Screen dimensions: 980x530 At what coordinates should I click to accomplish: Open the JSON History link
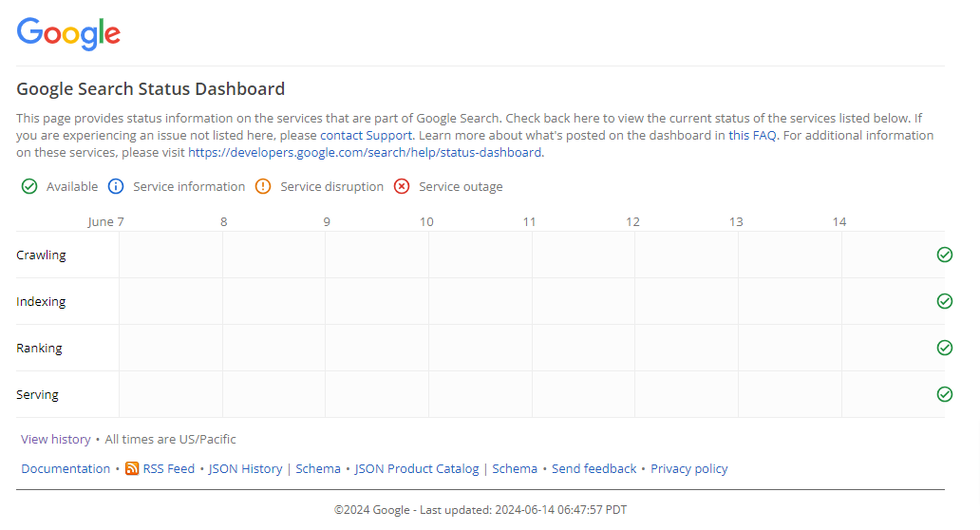pyautogui.click(x=245, y=469)
